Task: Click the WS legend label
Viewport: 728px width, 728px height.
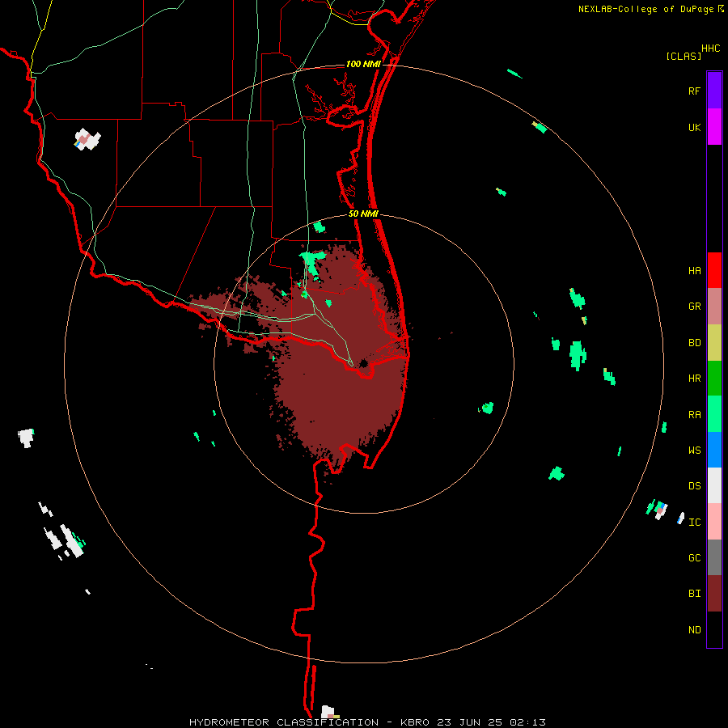Action: click(694, 450)
